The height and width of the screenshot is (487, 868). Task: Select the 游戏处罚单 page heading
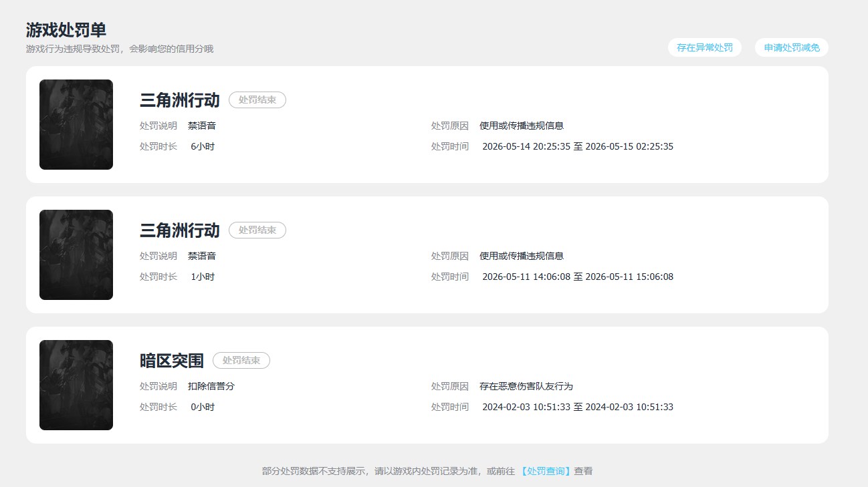(66, 30)
